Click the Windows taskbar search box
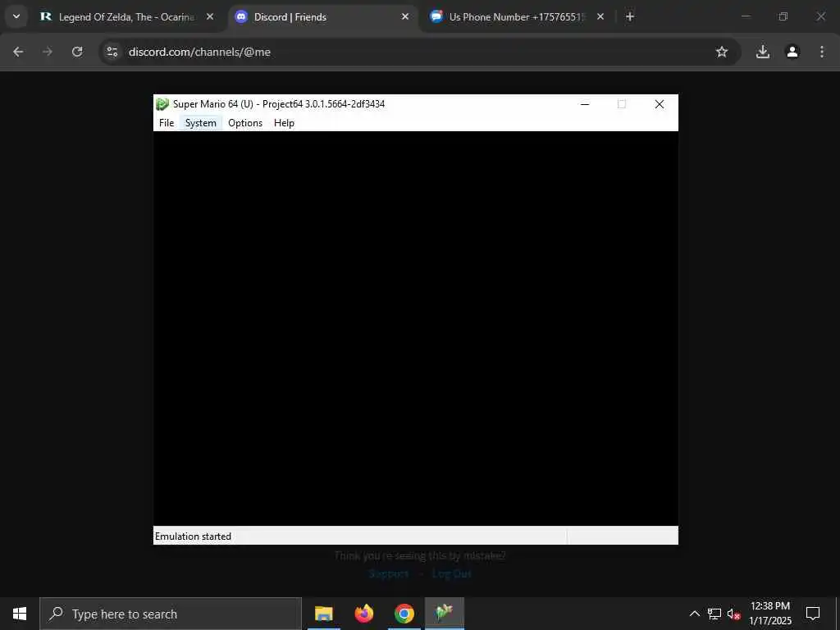 click(x=171, y=614)
